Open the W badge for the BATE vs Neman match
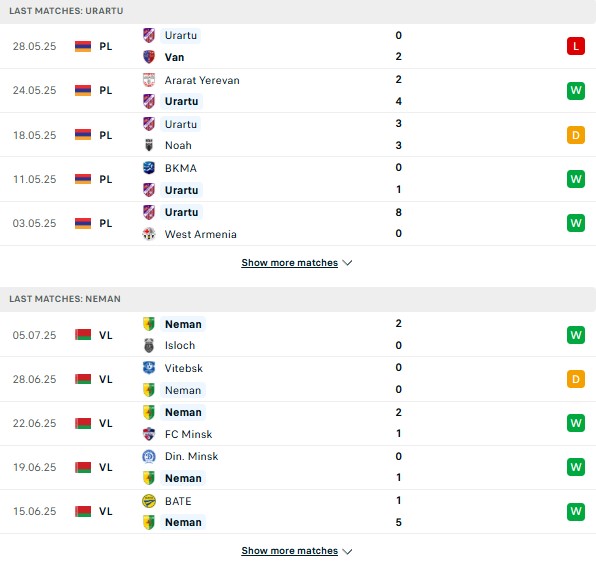Image resolution: width=596 pixels, height=568 pixels. (575, 511)
